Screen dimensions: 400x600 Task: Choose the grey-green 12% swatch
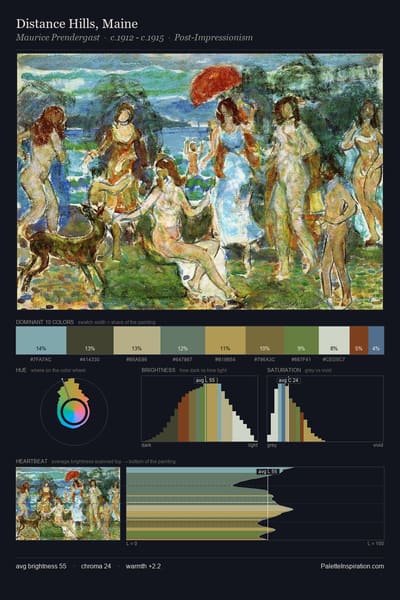click(183, 340)
